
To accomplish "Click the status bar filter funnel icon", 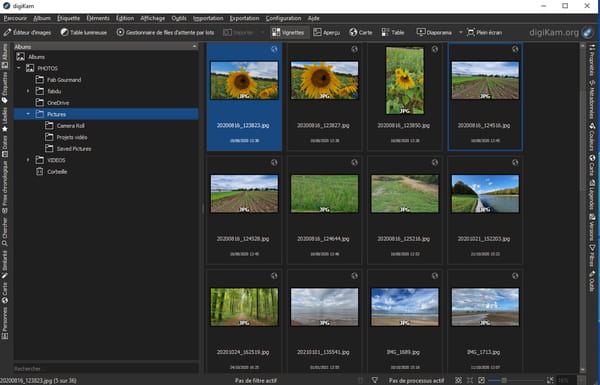I will pyautogui.click(x=375, y=380).
